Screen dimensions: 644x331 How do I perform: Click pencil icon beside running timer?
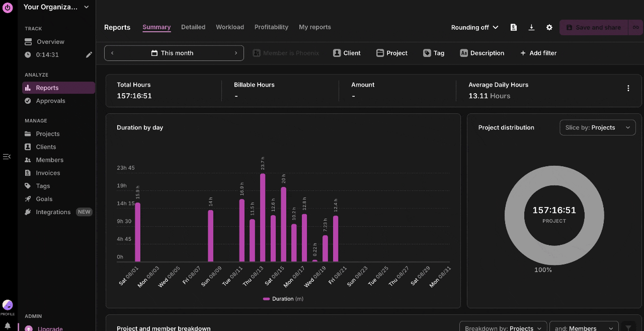pyautogui.click(x=89, y=55)
